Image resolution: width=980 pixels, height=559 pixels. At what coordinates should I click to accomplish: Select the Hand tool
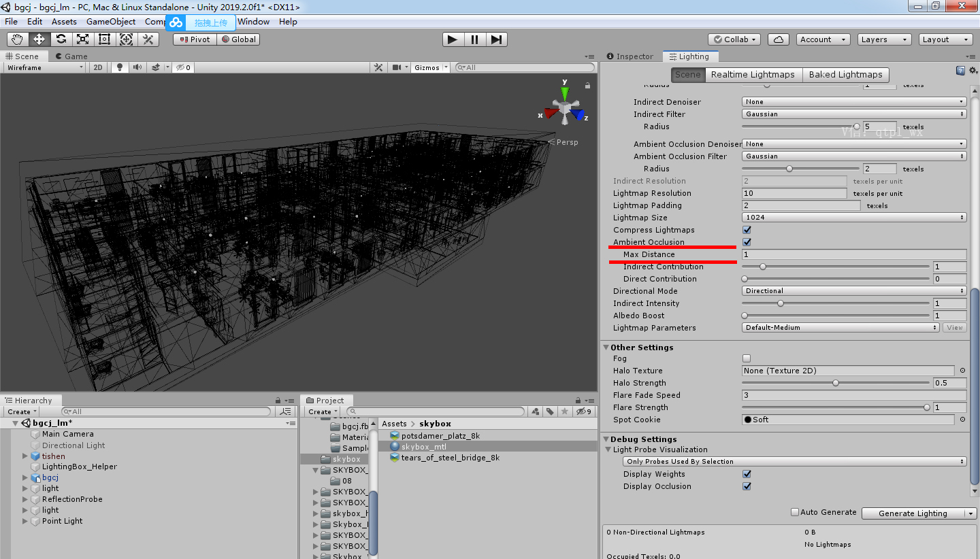[x=17, y=39]
